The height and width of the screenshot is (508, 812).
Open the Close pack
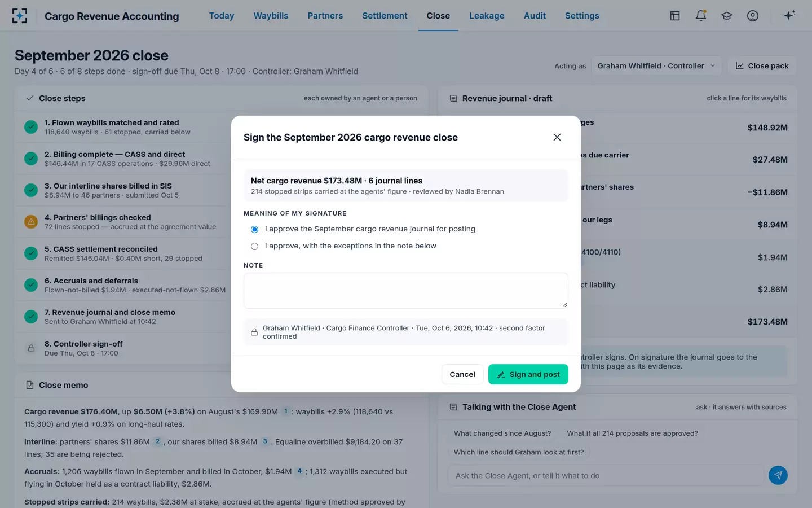click(x=762, y=66)
